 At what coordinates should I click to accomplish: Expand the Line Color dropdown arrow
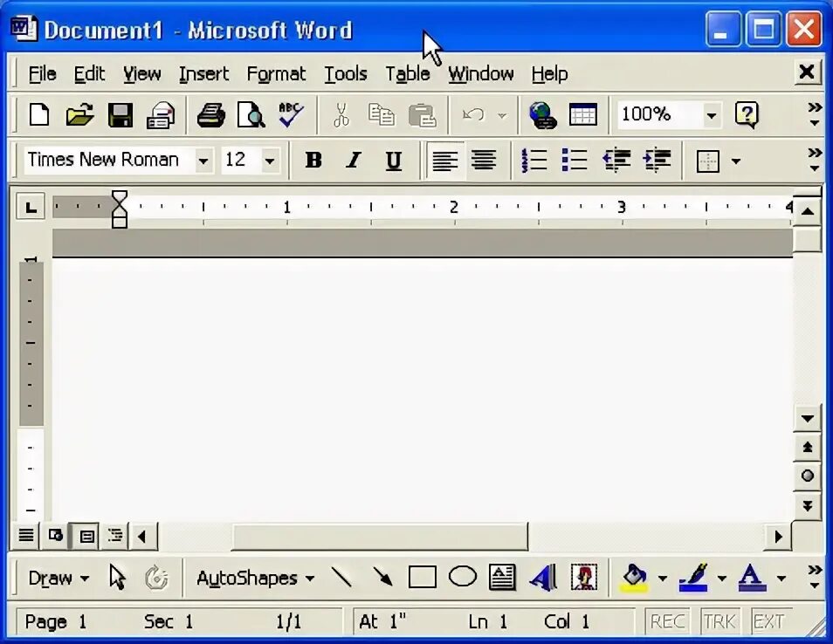(721, 579)
